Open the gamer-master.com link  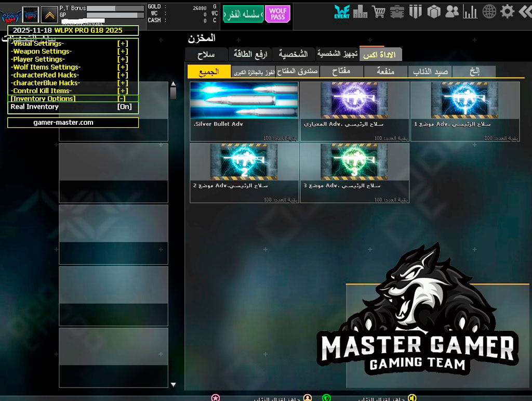click(x=73, y=123)
